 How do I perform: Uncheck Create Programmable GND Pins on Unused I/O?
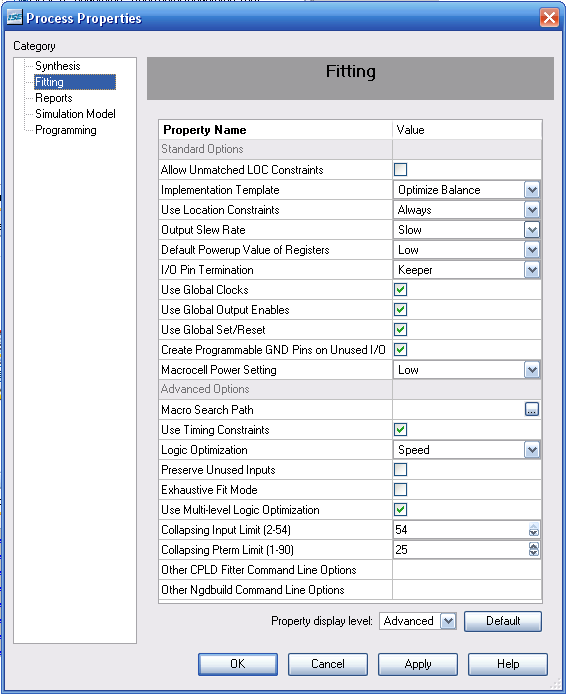(400, 349)
